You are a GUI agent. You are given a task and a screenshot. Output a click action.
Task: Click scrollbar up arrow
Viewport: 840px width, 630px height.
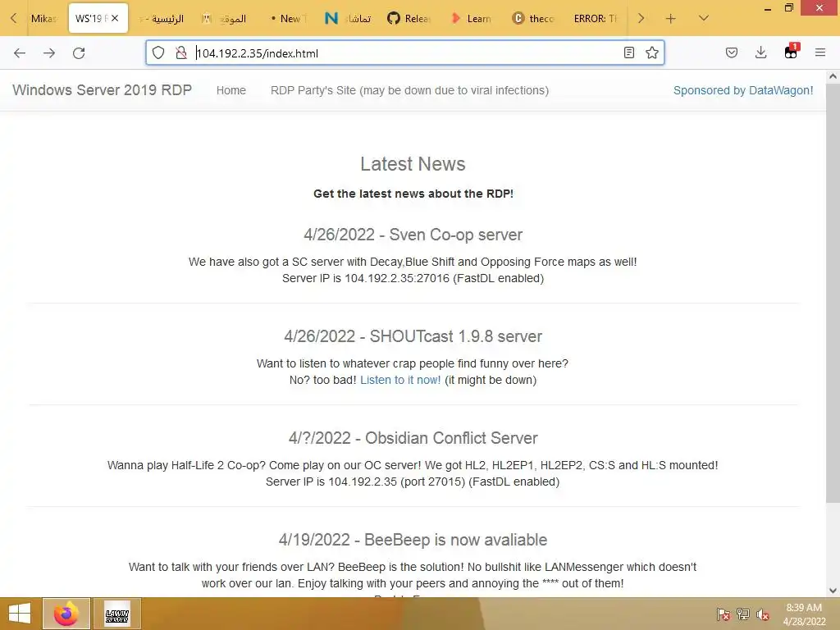(833, 76)
